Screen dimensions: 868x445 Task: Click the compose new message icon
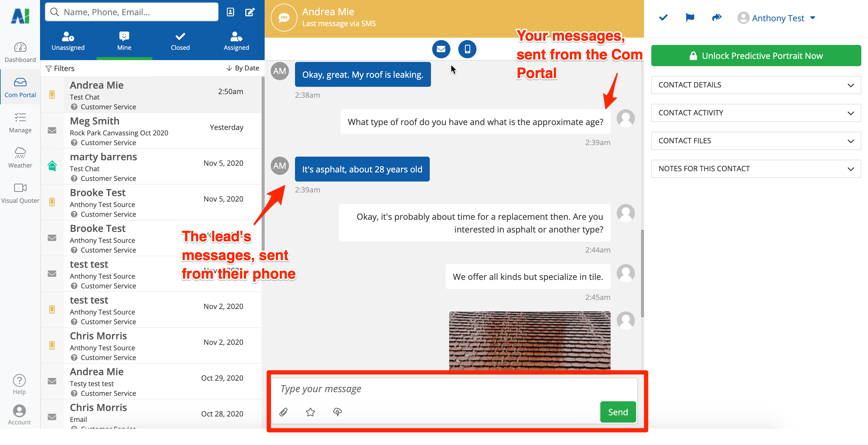pos(250,12)
